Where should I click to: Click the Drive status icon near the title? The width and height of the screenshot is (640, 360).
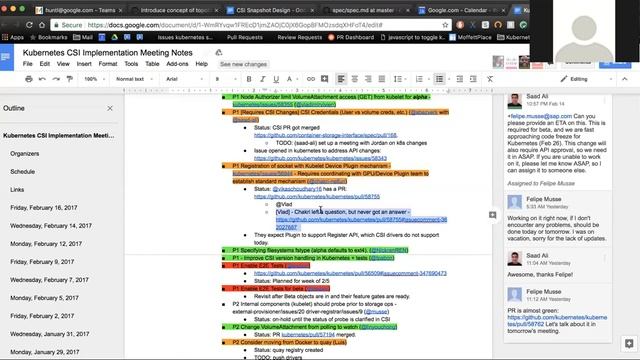[218, 53]
